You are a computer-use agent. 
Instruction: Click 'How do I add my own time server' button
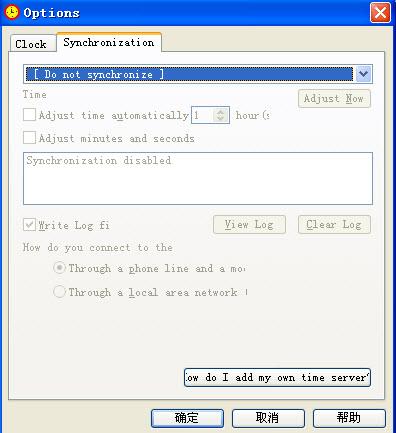[x=277, y=377]
